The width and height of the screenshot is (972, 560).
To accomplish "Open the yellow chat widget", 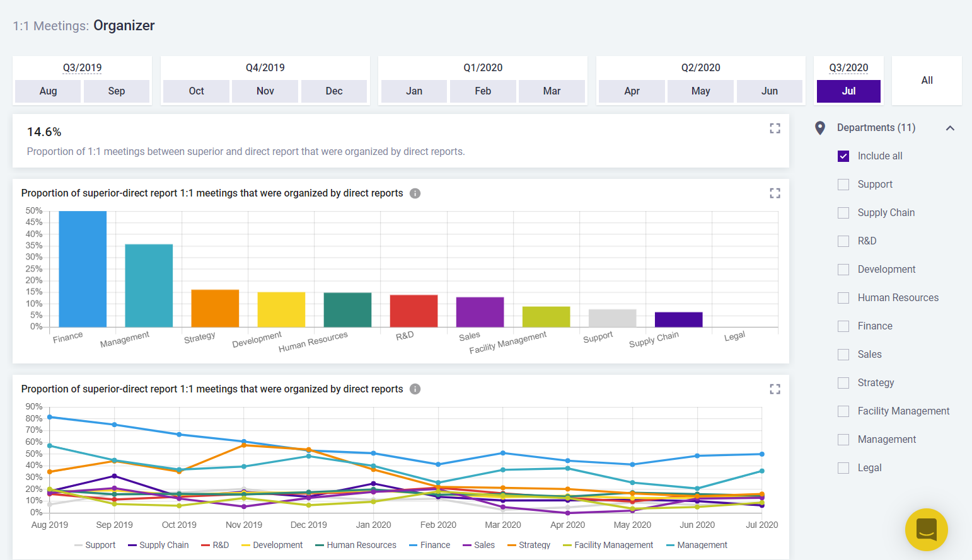I will 926,530.
